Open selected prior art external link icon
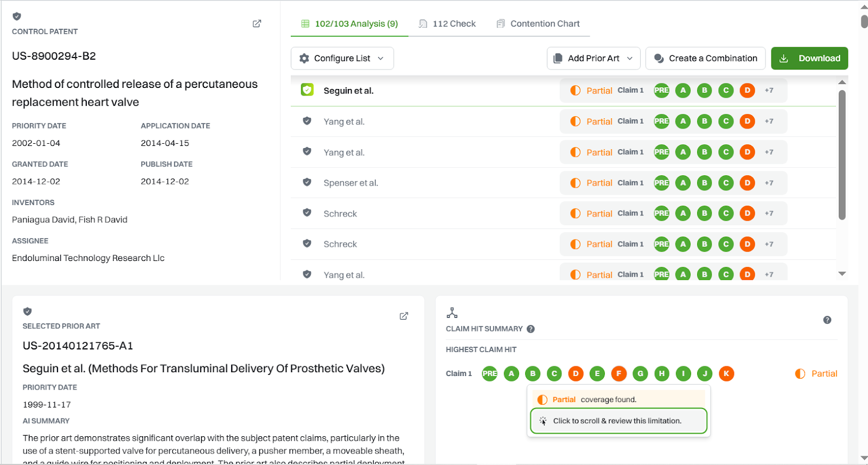 click(404, 316)
